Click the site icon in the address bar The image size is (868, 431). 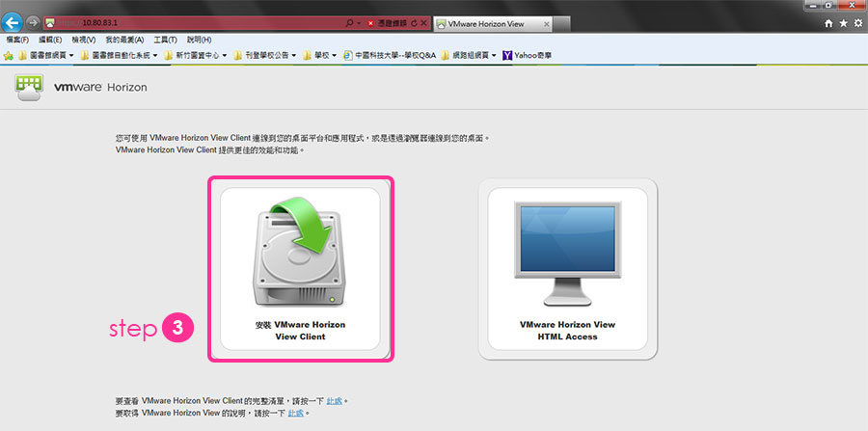(50, 23)
